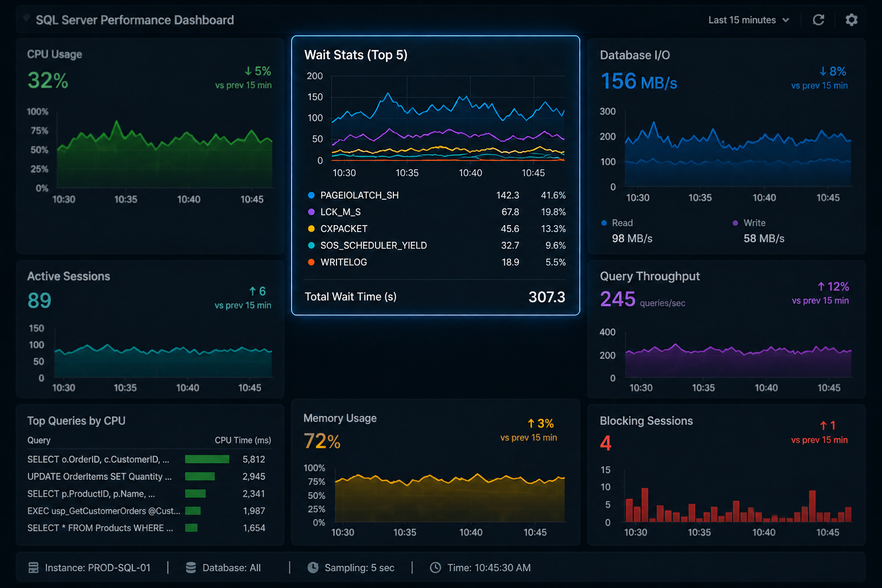Click the Memory Usage value 72%
This screenshot has width=882, height=588.
coord(322,441)
